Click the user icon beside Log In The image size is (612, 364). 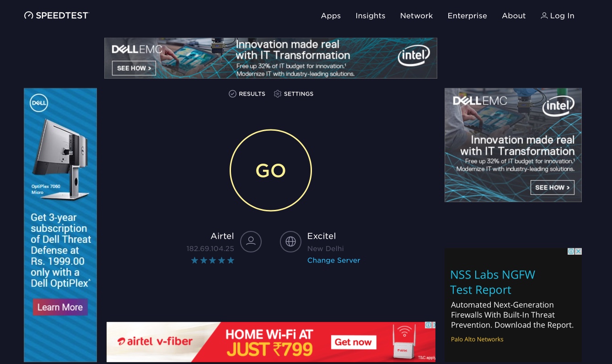tap(544, 16)
